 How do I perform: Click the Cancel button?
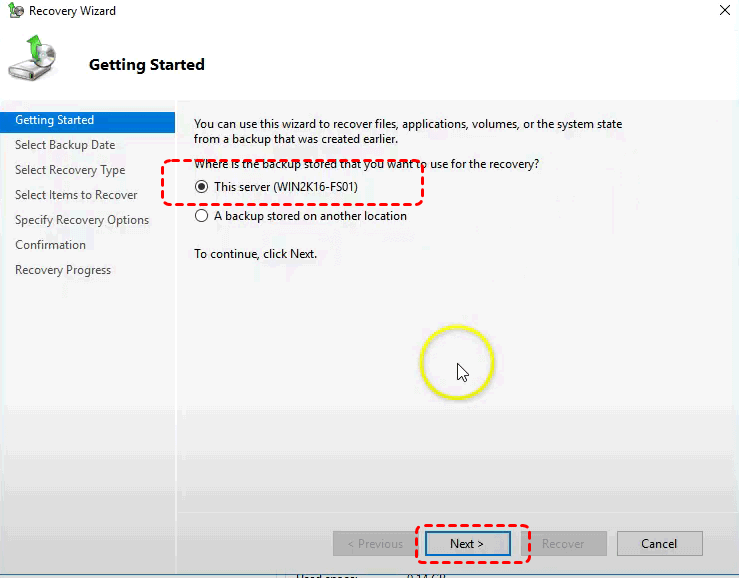click(x=659, y=544)
